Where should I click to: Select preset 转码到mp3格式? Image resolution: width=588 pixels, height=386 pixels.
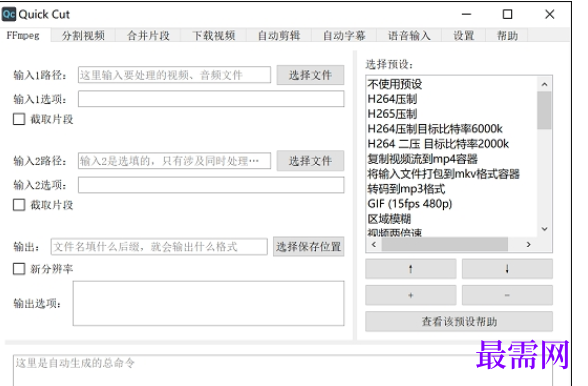[x=452, y=189]
